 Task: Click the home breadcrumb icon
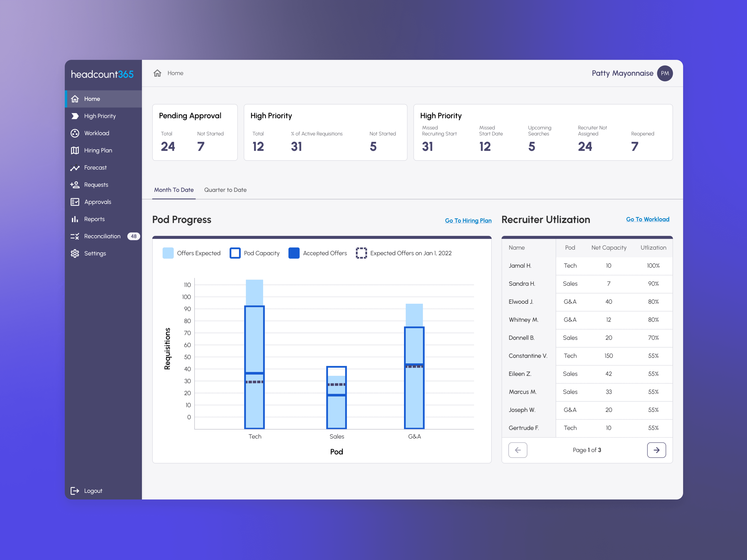tap(157, 73)
